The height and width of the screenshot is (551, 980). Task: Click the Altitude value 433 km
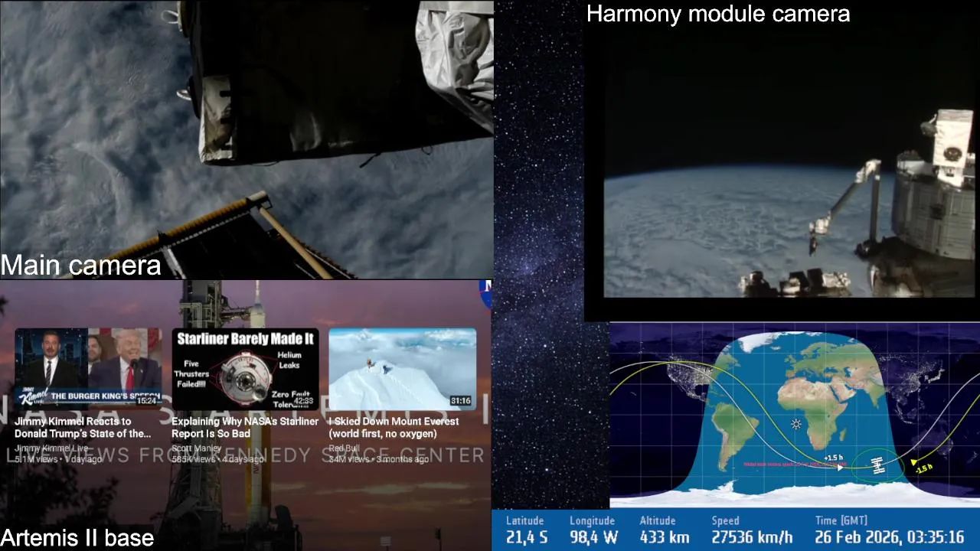pyautogui.click(x=665, y=537)
